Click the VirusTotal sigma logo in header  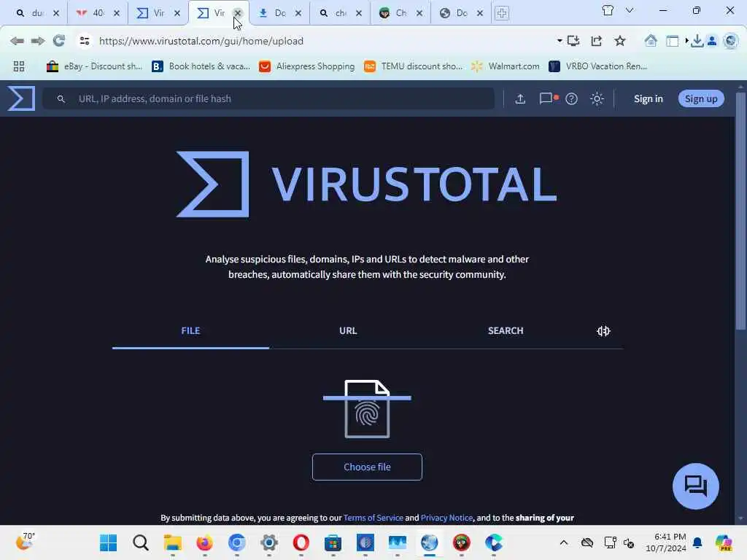21,98
